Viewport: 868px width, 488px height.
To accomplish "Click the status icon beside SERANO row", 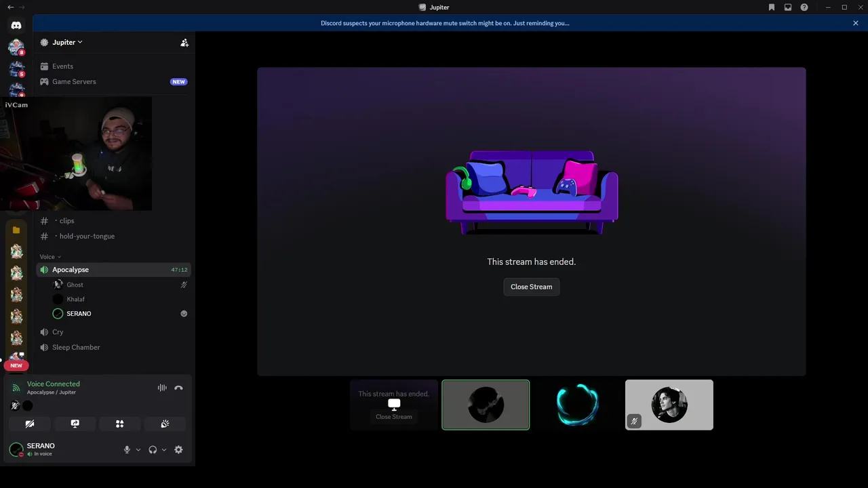I will coord(184,313).
